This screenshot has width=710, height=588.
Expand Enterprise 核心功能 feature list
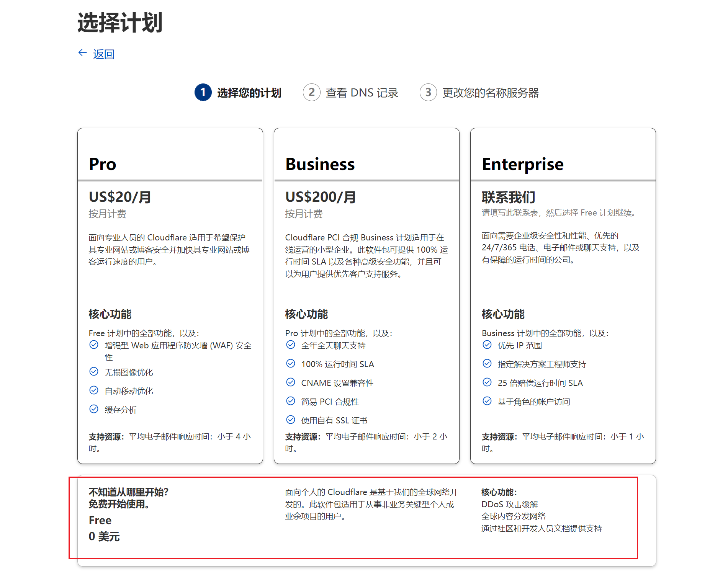point(503,314)
